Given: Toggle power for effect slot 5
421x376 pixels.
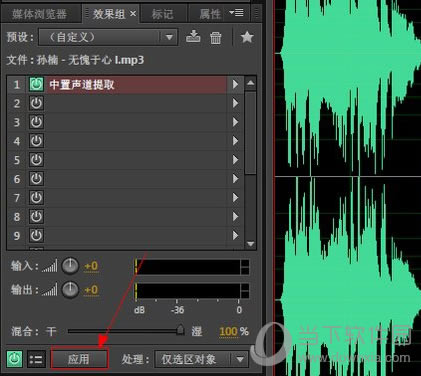Looking at the screenshot, I should (36, 160).
